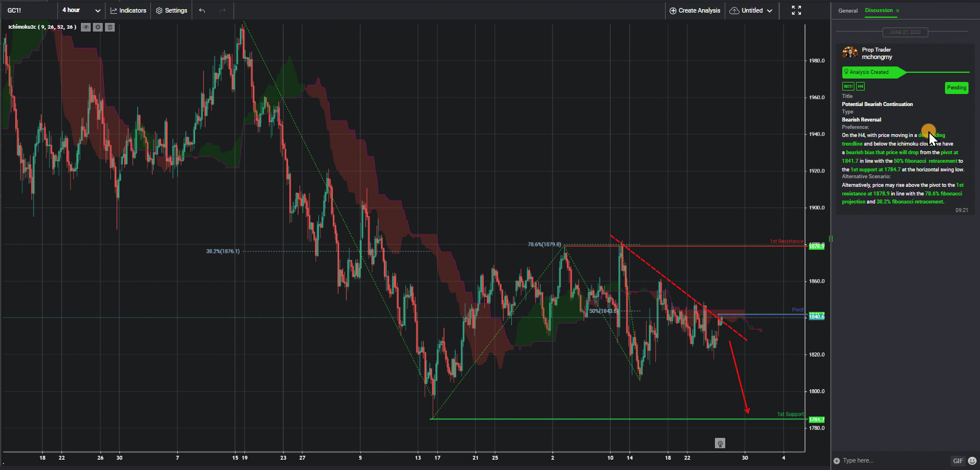Click the lightbulb analysis marker on chart
Screen dimensions: 980x470
click(720, 443)
